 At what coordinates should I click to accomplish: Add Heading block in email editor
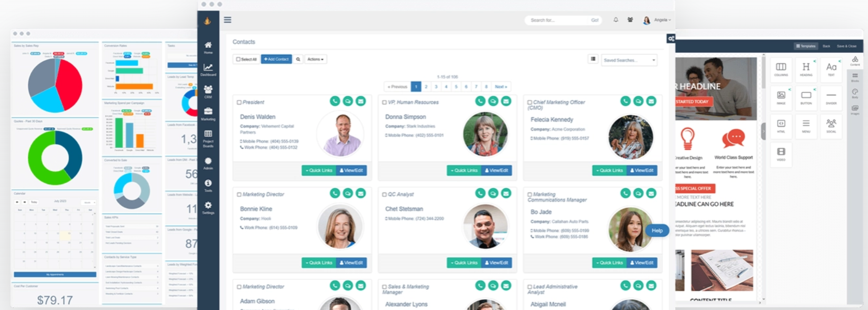806,70
